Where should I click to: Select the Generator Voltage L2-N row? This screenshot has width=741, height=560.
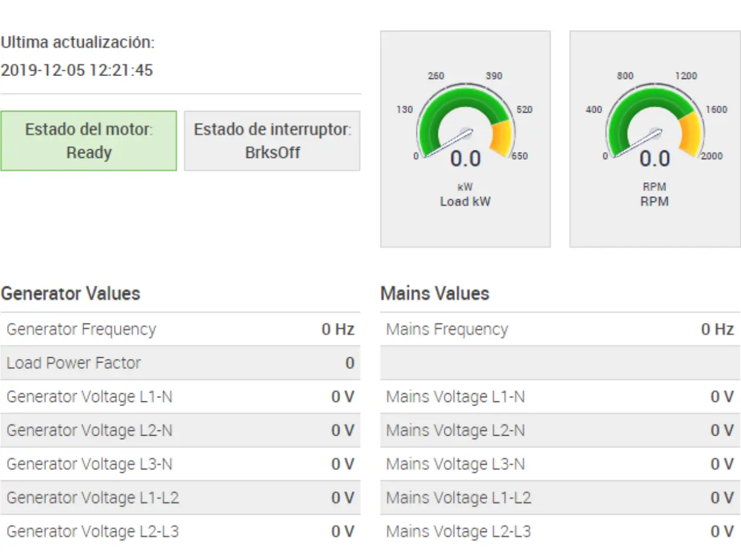[180, 430]
